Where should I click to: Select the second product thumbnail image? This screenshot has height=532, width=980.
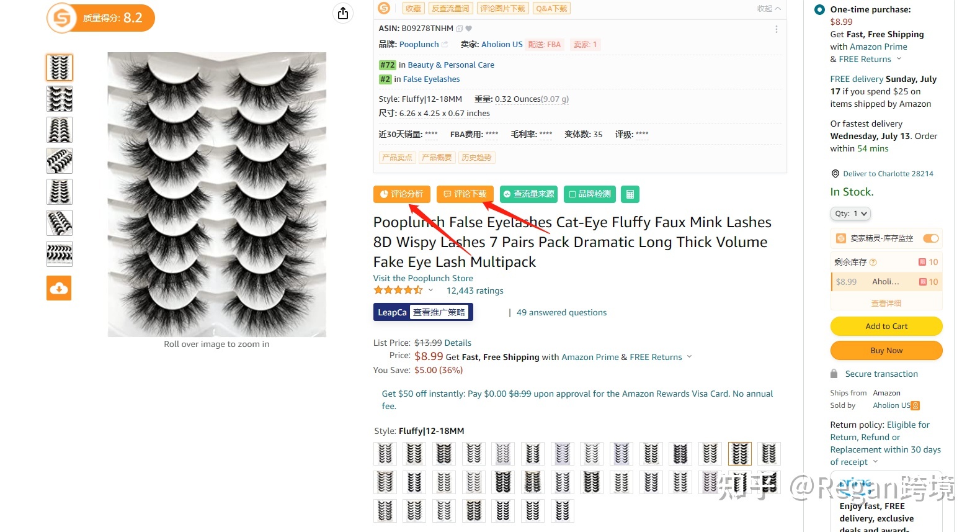coord(60,99)
